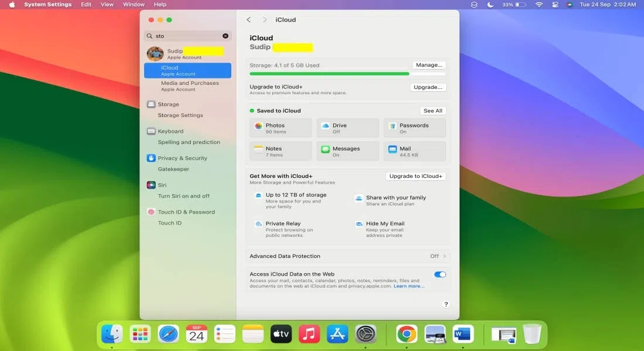Select Sudip Apple Account profile
The image size is (644, 351).
point(188,53)
